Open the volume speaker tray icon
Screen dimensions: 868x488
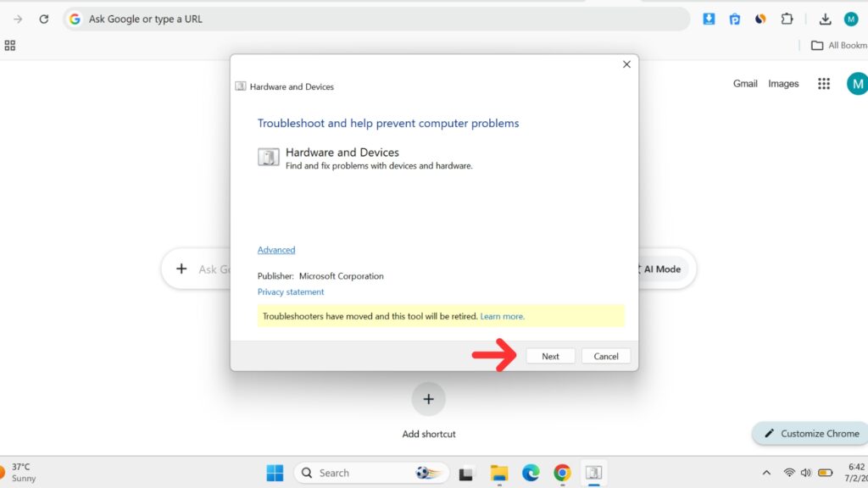coord(806,473)
